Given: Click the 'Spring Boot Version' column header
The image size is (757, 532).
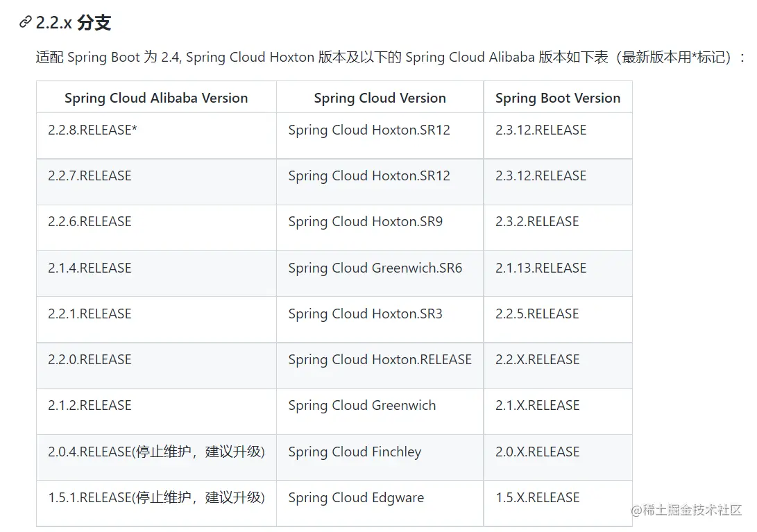Looking at the screenshot, I should (558, 98).
